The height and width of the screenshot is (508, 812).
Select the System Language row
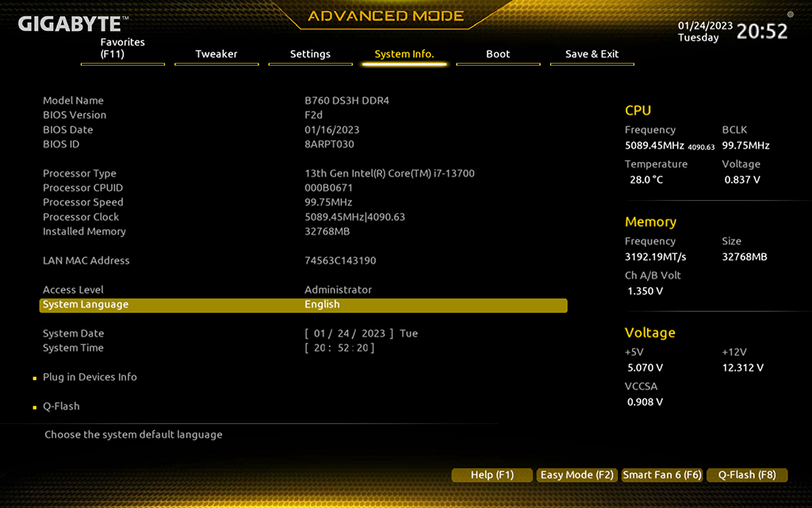[x=304, y=305]
